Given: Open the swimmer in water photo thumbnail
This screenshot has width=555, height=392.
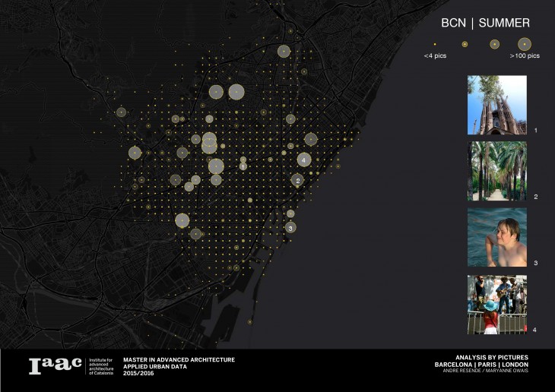Looking at the screenshot, I should point(496,237).
